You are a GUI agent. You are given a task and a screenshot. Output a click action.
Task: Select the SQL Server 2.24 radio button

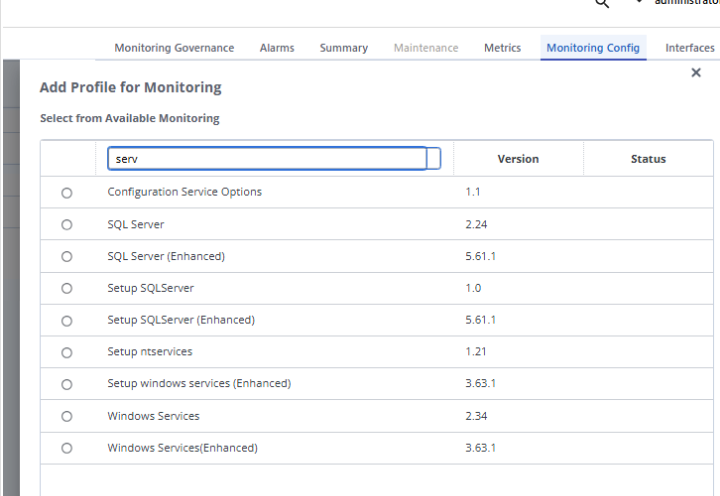point(67,225)
